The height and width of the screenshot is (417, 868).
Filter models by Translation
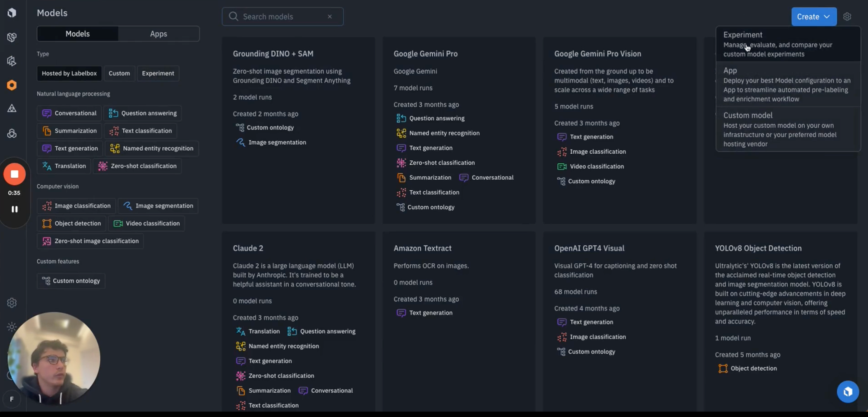pyautogui.click(x=64, y=166)
